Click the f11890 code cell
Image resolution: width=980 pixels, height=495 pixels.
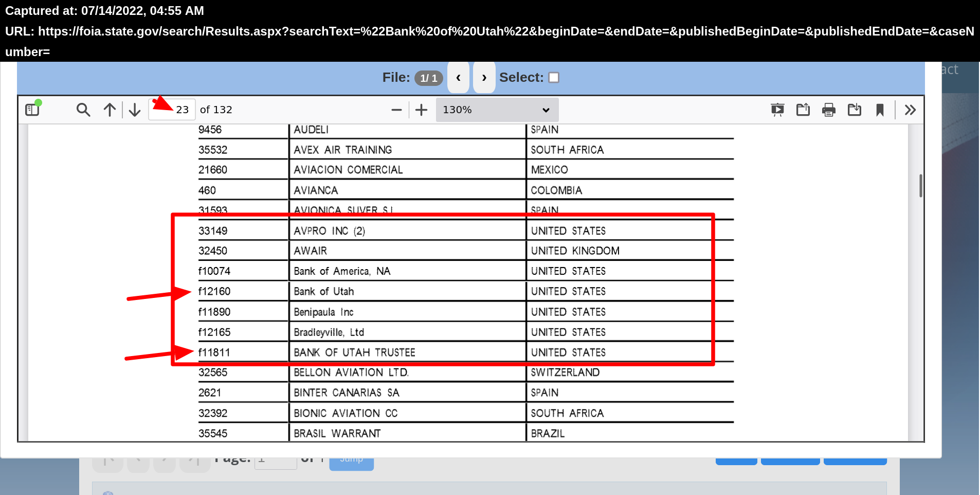click(214, 312)
